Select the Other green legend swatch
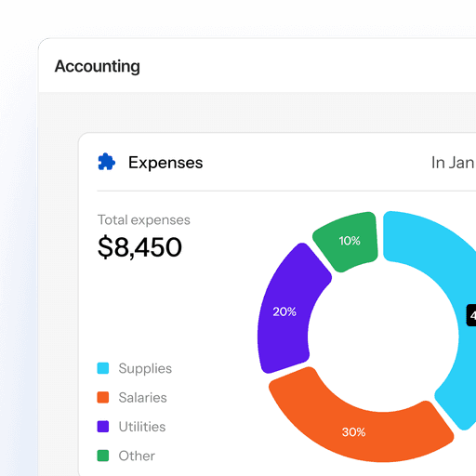476x476 pixels. (x=103, y=456)
